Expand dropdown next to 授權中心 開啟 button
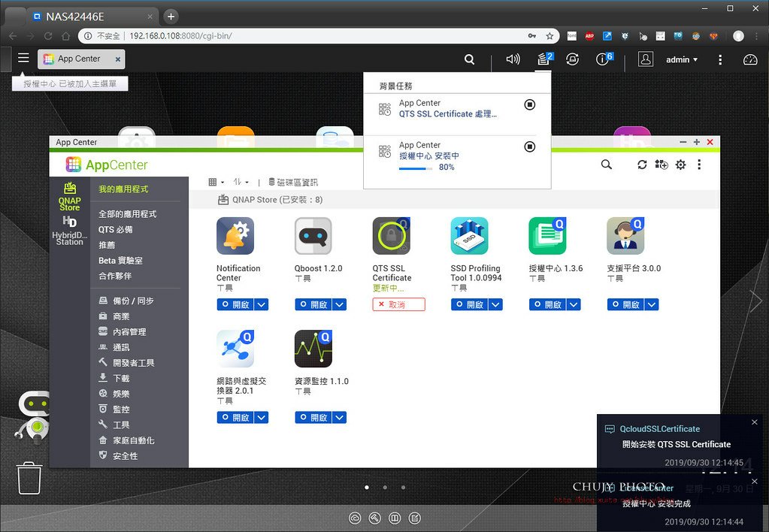Screen dimensions: 769x532 [574, 304]
